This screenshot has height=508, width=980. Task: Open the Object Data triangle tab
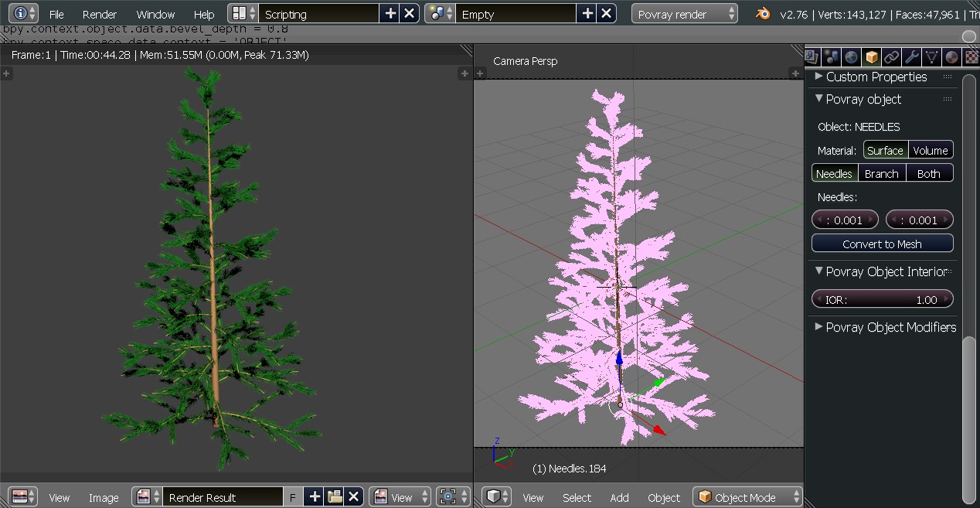pos(931,57)
